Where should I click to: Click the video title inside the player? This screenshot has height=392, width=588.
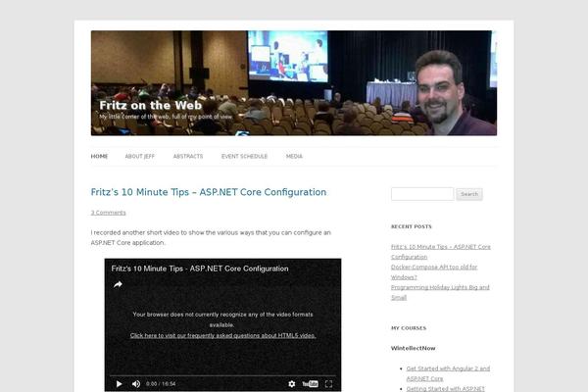(200, 269)
